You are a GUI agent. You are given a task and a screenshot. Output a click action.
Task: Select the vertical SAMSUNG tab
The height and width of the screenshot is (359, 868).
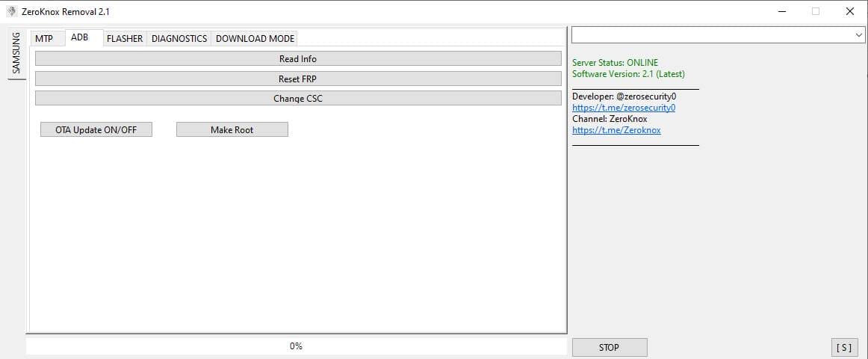pyautogui.click(x=16, y=53)
